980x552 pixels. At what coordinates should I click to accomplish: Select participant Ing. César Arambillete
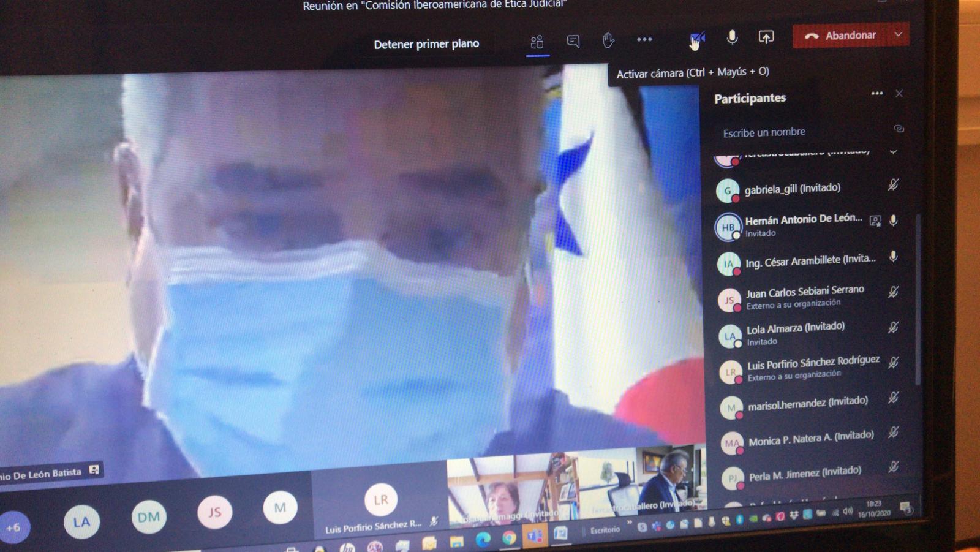click(809, 262)
